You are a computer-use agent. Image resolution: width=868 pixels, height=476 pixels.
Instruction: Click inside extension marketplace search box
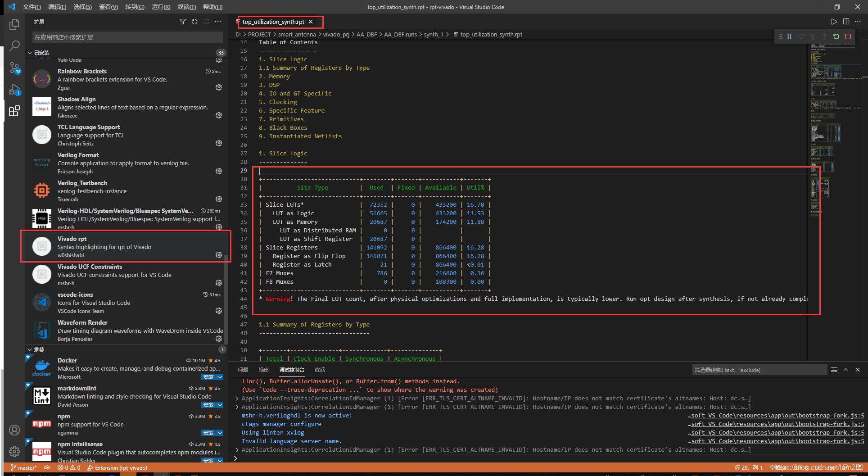click(x=127, y=37)
